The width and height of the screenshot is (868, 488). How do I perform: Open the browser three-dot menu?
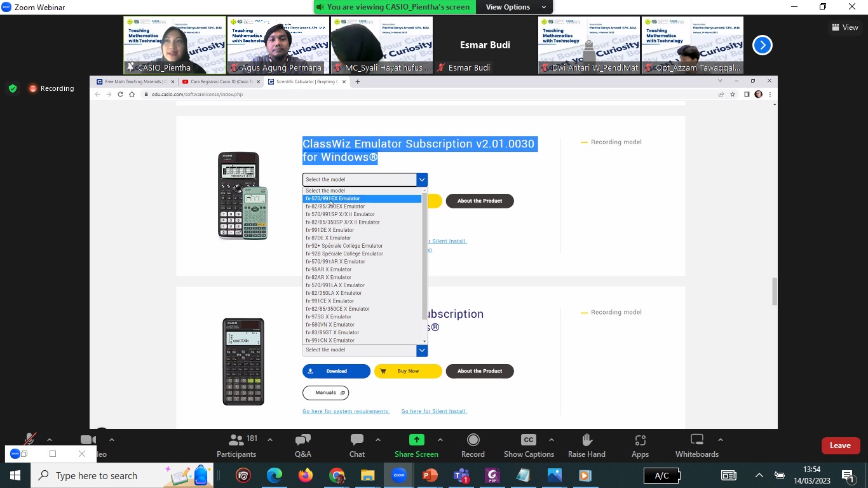770,94
